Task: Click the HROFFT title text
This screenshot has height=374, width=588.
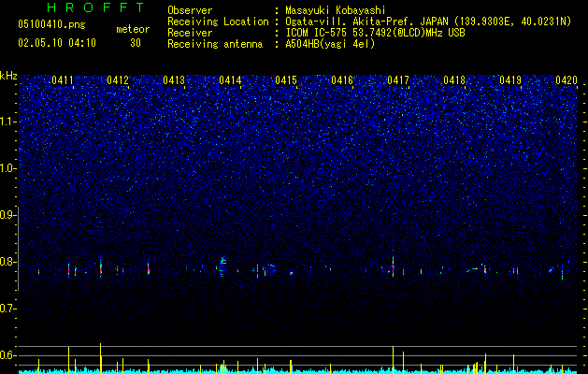Action: coord(96,7)
